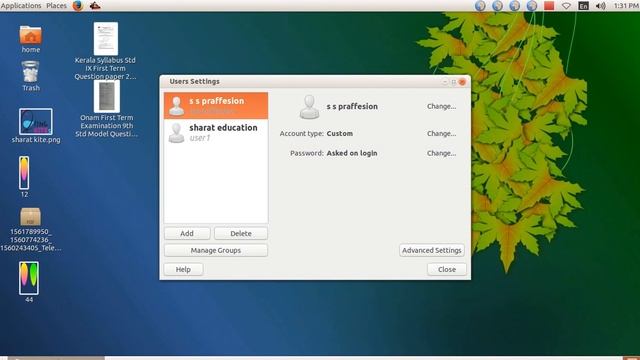The width and height of the screenshot is (640, 360).
Task: Select the Kerala Syllabus Std IX document icon
Action: pos(106,39)
